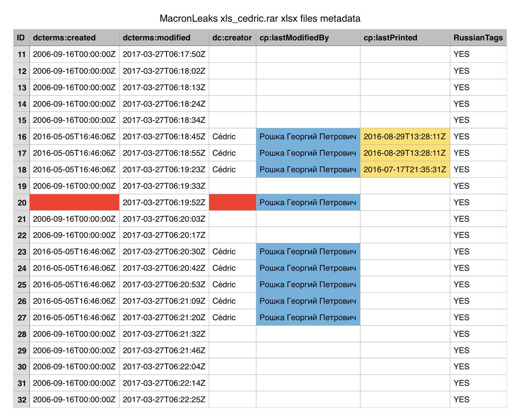Click the blue lastModifiedBy cell in row 20
The width and height of the screenshot is (523, 420).
click(x=308, y=203)
